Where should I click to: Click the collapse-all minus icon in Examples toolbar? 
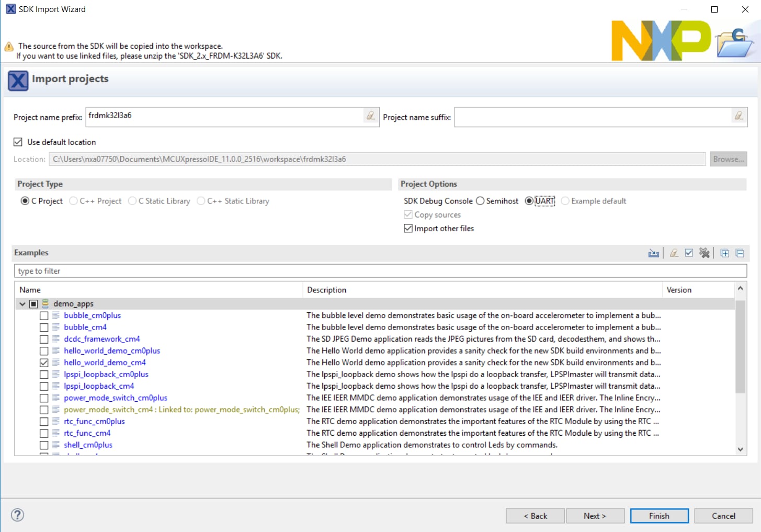[740, 253]
